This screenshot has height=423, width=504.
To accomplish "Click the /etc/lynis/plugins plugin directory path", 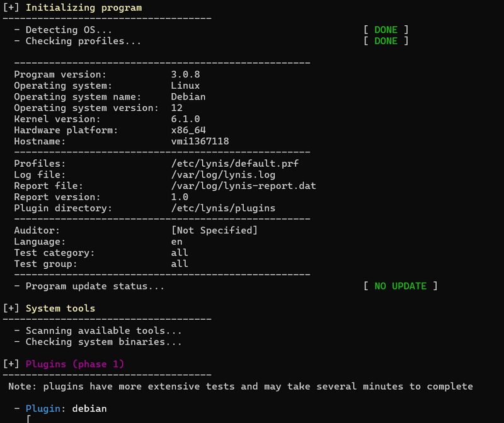I will coord(223,208).
